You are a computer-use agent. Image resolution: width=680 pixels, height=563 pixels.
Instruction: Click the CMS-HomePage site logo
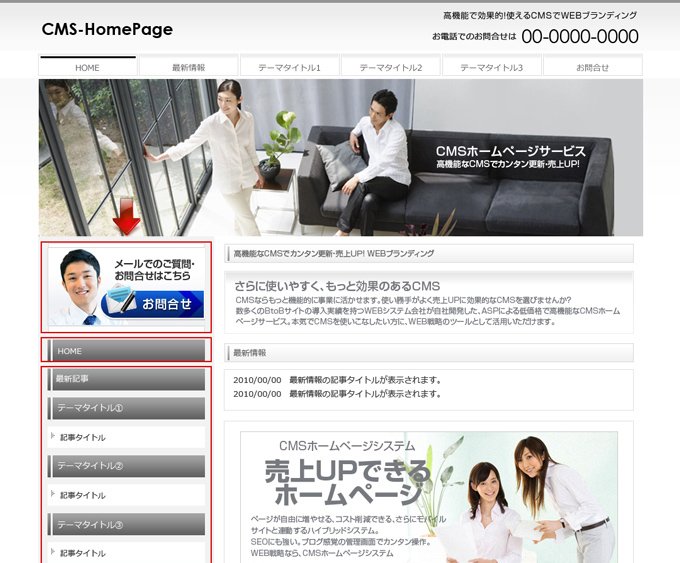(107, 30)
